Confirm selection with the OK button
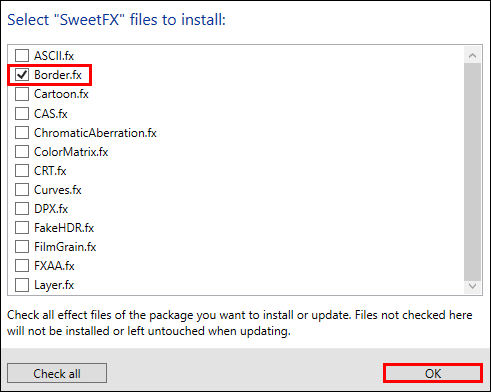This screenshot has width=491, height=392. pos(433,373)
